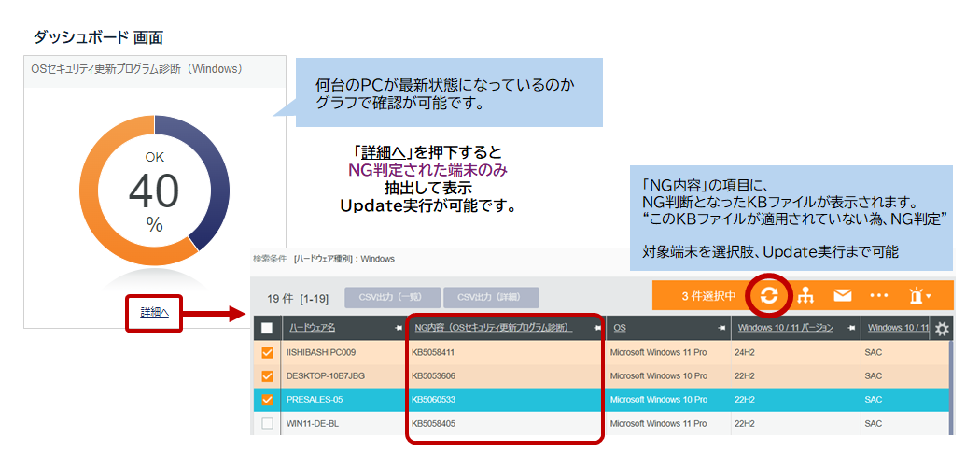Click pin icon in Windows 10 / 11 バージョン header

click(851, 328)
